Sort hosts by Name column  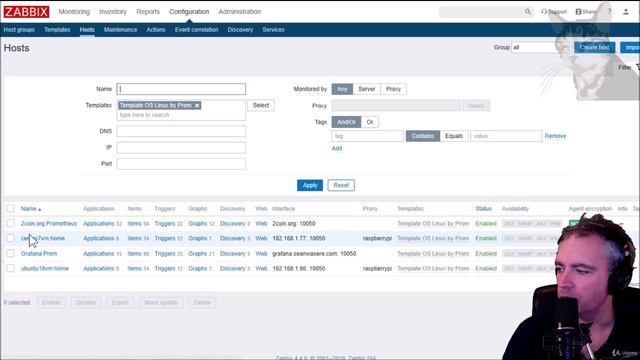[31, 209]
